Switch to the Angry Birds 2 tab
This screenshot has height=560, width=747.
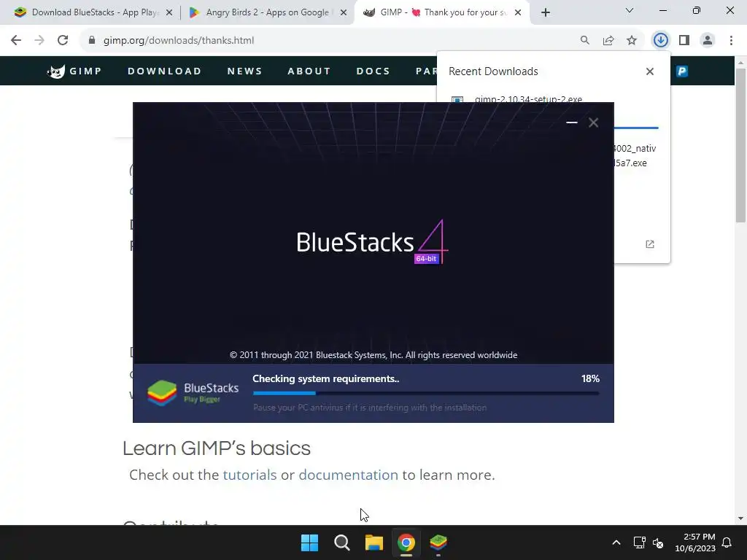(x=267, y=12)
